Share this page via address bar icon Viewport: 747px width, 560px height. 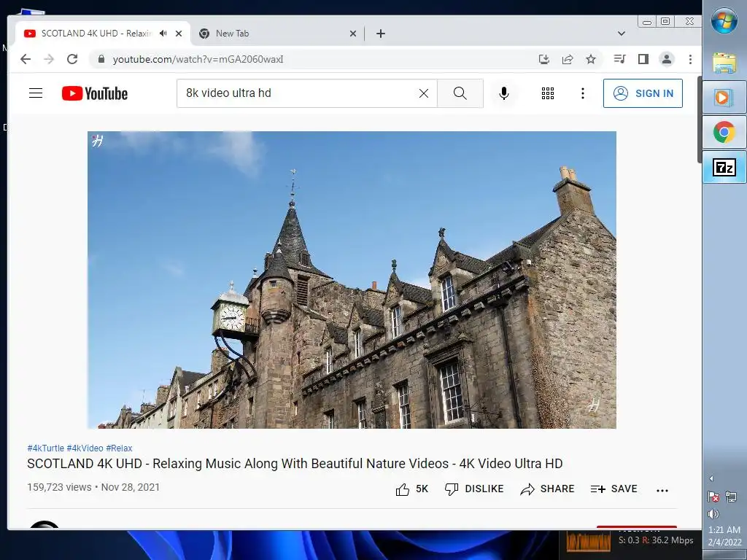tap(568, 59)
